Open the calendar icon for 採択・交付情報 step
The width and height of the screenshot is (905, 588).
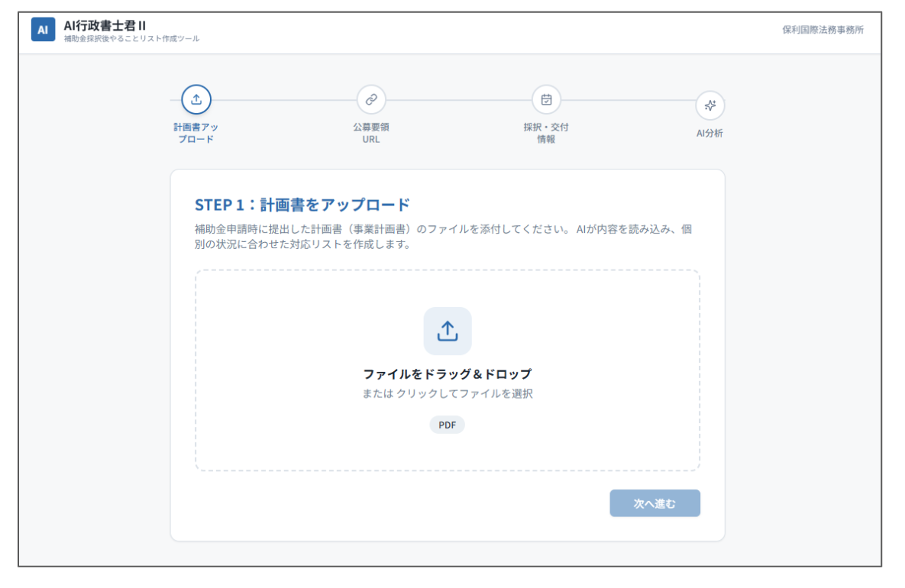click(546, 99)
